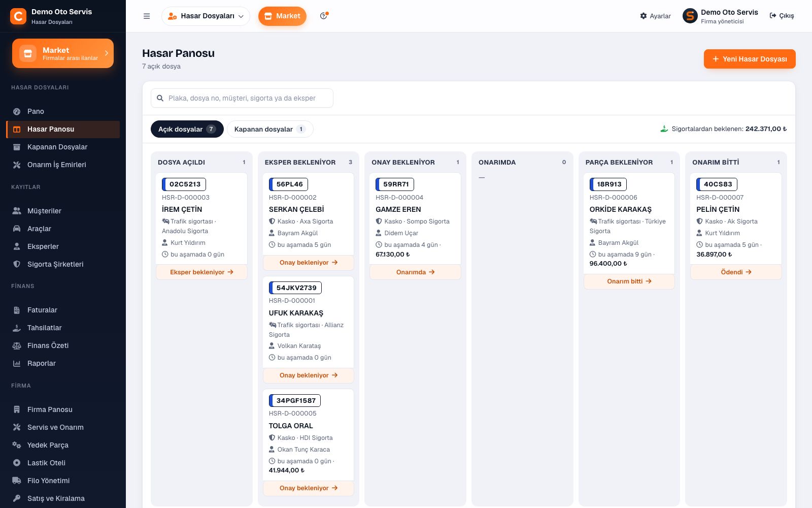This screenshot has width=812, height=508.
Task: Click Onarım bitti on 18R913 card
Action: pos(629,281)
